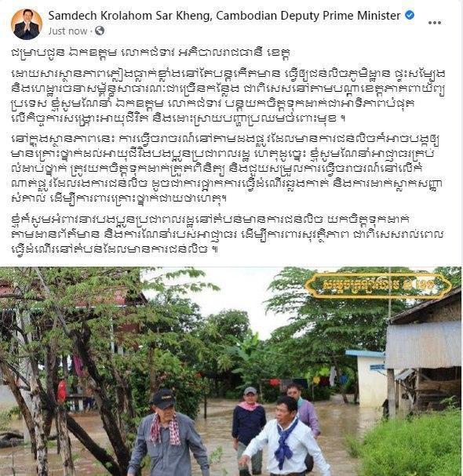Open Sar Kheng's profile picture
463x476 pixels.
click(x=27, y=24)
